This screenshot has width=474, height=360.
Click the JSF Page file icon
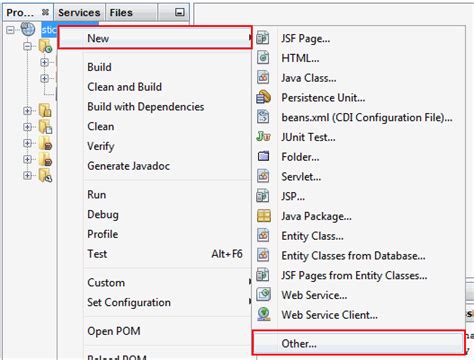tap(263, 38)
